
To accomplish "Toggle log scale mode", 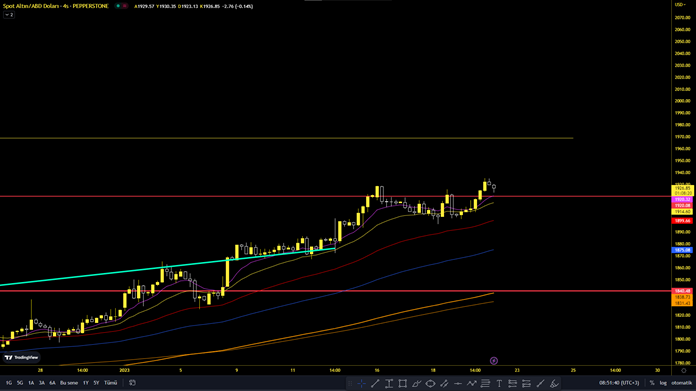I will [663, 383].
